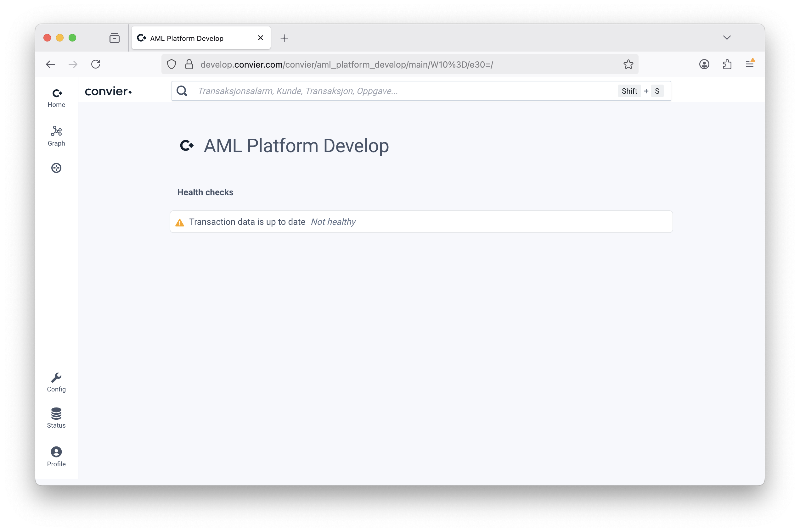The width and height of the screenshot is (800, 532).
Task: Click the yellow minimize window button
Action: pyautogui.click(x=60, y=38)
